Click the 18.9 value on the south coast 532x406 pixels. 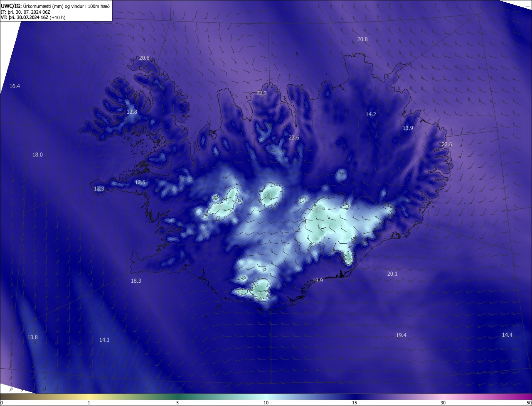pos(318,280)
